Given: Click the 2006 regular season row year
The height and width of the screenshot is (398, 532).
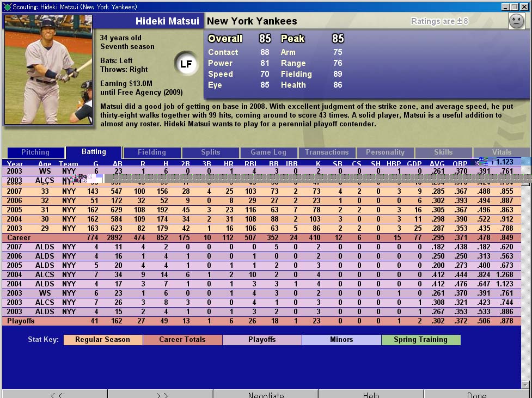Looking at the screenshot, I should (14, 200).
